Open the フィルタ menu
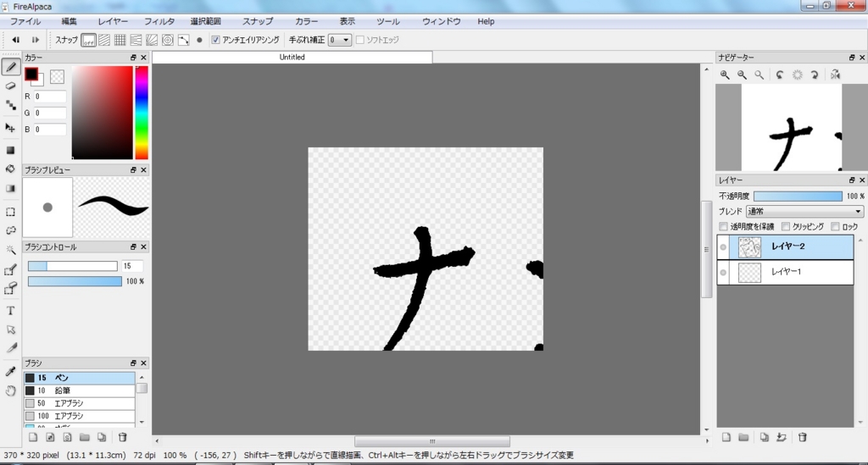This screenshot has height=465, width=868. coord(159,21)
